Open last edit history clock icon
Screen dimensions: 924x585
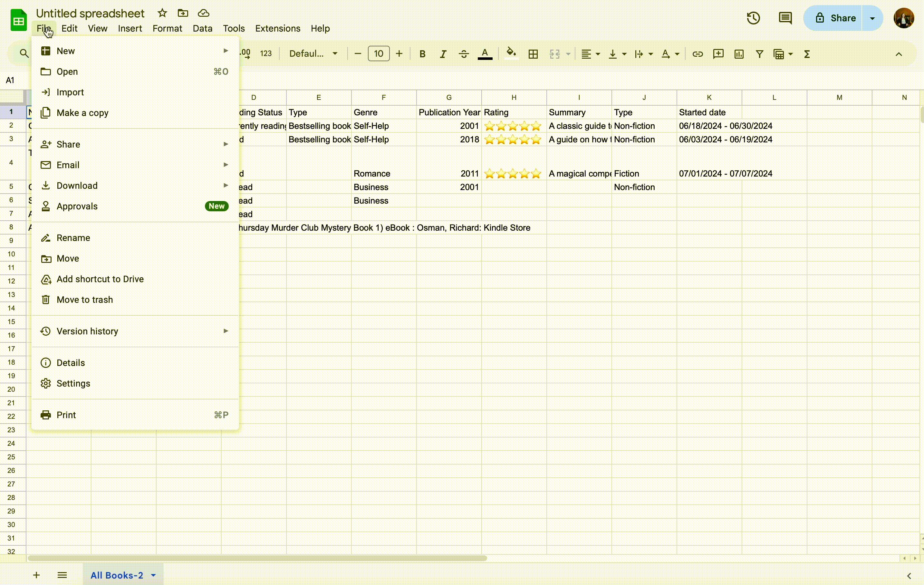tap(753, 18)
